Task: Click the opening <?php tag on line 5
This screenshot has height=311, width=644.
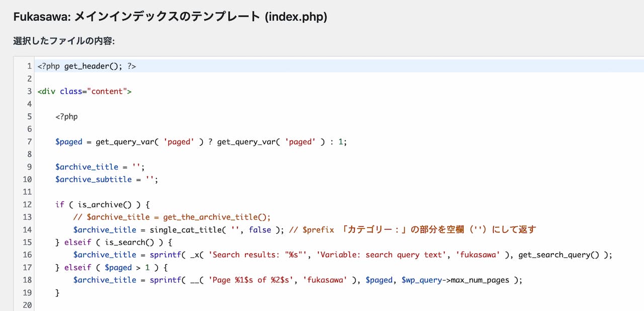Action: (66, 116)
